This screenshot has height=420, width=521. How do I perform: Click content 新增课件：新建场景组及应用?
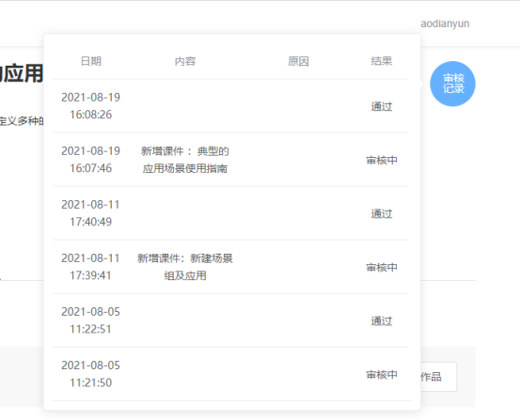[185, 267]
